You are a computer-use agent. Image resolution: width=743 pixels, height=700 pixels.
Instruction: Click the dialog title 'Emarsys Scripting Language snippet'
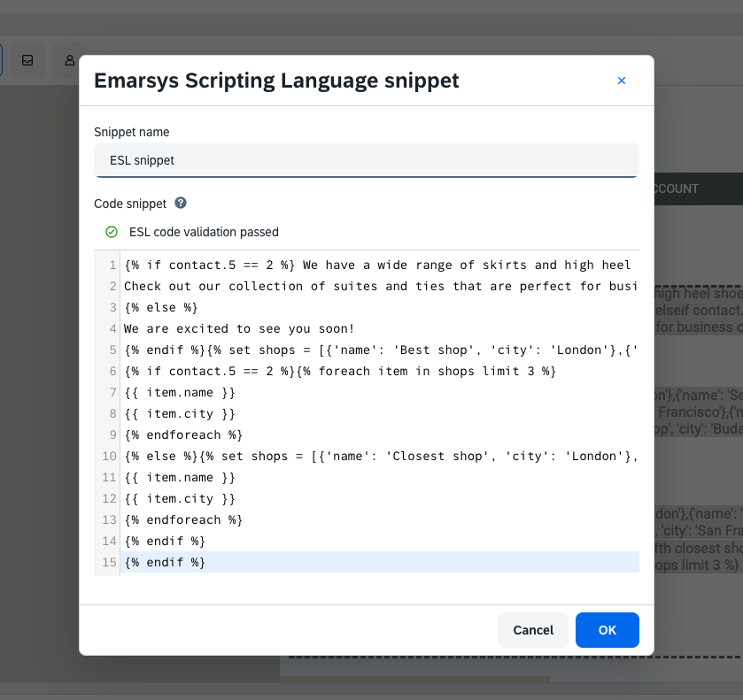pyautogui.click(x=276, y=81)
